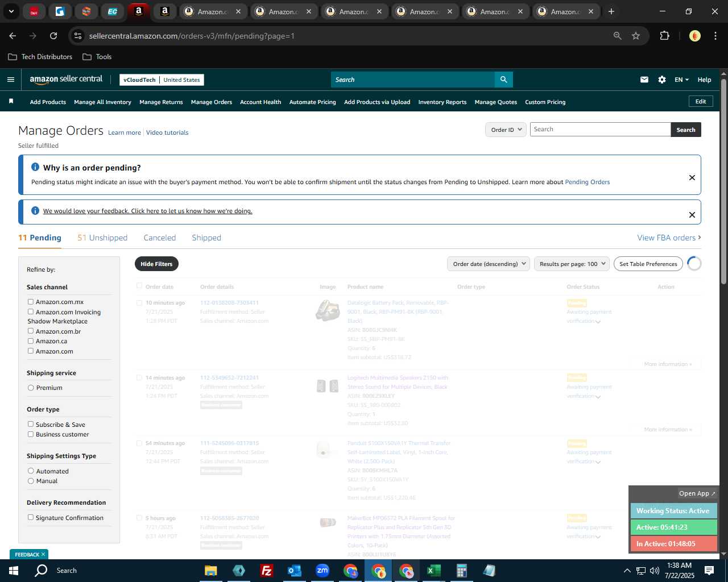
Task: Open the vCloudTech United States marketplace switcher
Action: pyautogui.click(x=162, y=80)
